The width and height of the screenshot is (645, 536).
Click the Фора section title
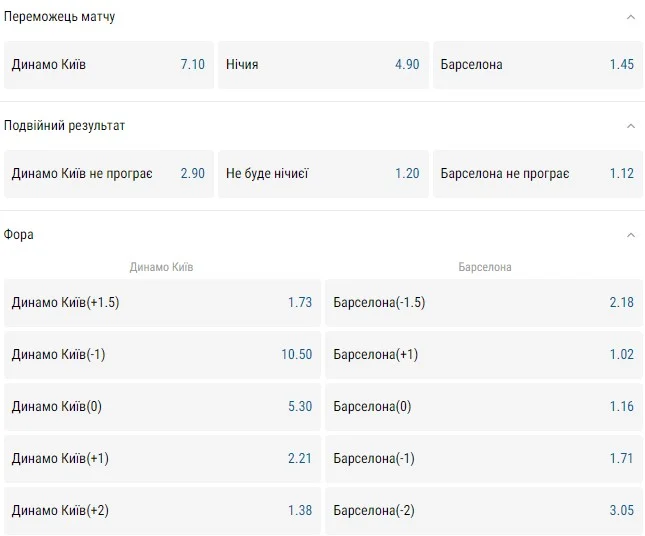coord(19,235)
